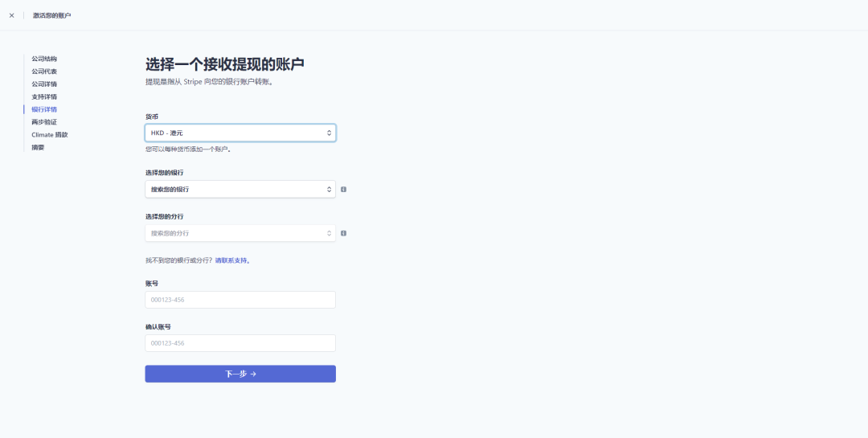
Task: Click the 激活您的账户 header title
Action: [x=51, y=15]
